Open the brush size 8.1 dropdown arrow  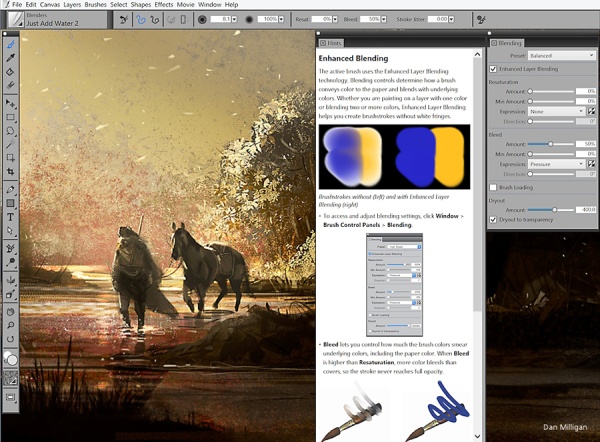234,19
